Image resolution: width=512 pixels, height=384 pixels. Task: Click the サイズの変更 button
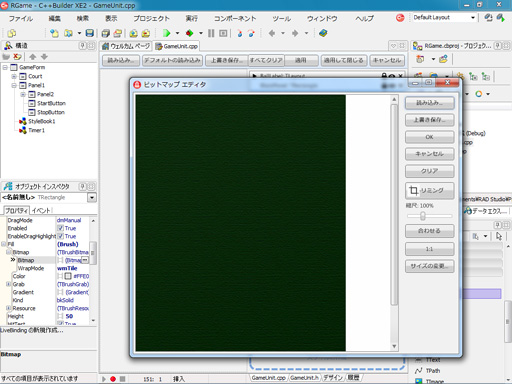[x=429, y=266]
